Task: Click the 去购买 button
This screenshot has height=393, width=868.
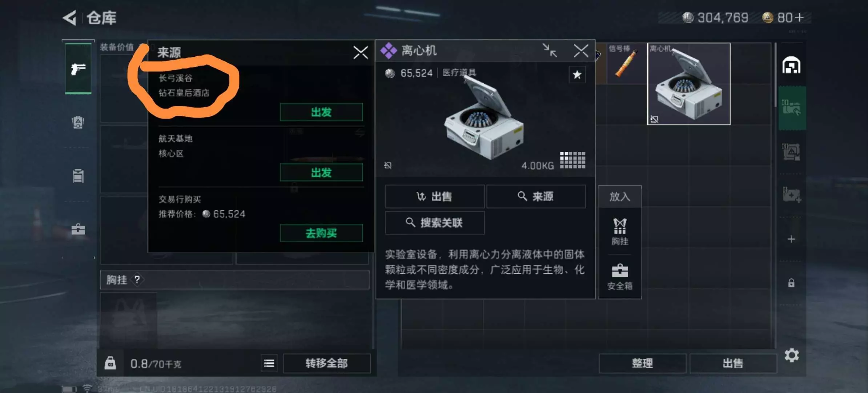Action: point(321,233)
